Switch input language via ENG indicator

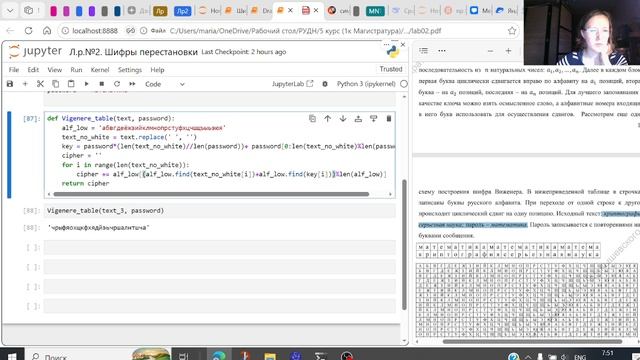click(x=580, y=357)
